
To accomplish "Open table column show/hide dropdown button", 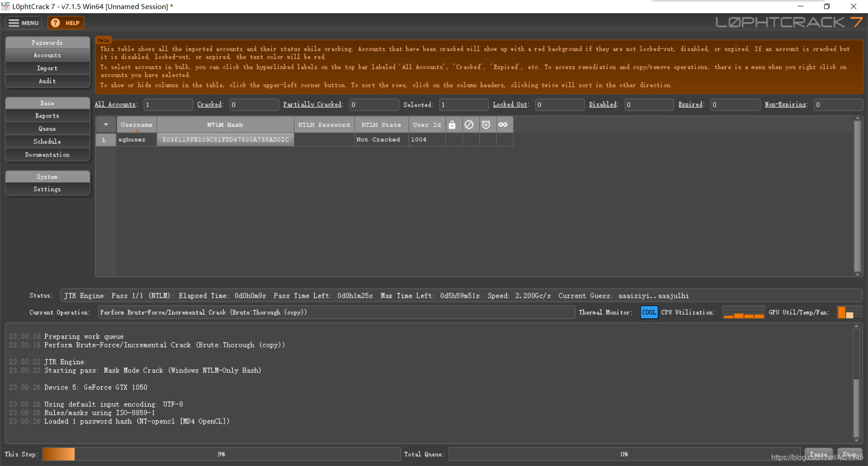I will 106,124.
